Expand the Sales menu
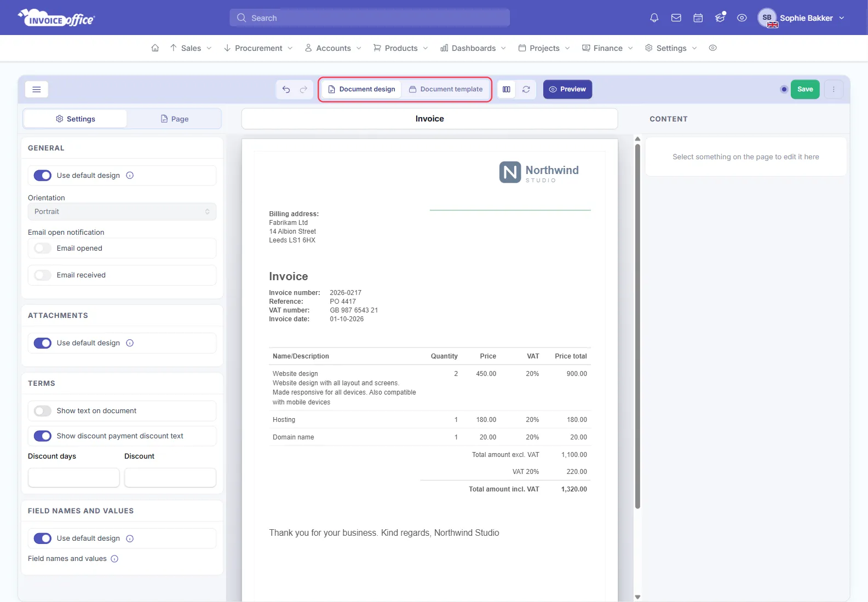Screen dimensions: 868x602 click(x=191, y=48)
